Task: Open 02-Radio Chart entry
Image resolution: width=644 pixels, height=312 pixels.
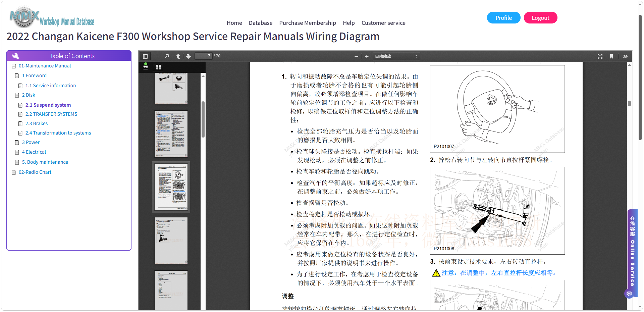Action: click(x=35, y=172)
